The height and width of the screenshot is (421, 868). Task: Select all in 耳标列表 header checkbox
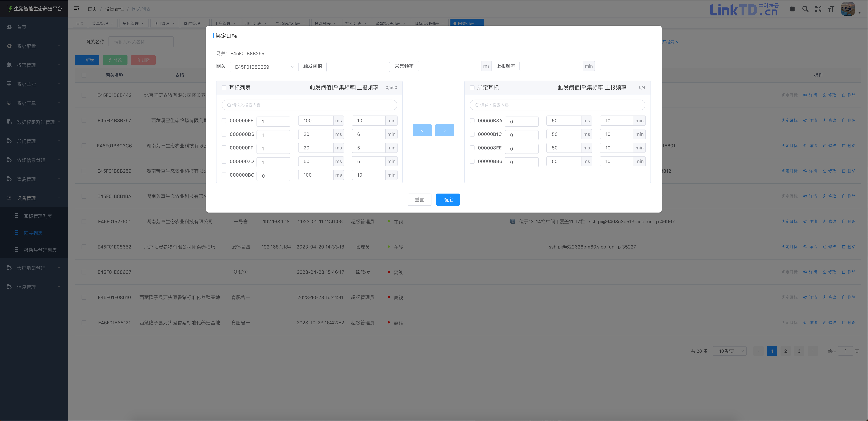(x=224, y=88)
